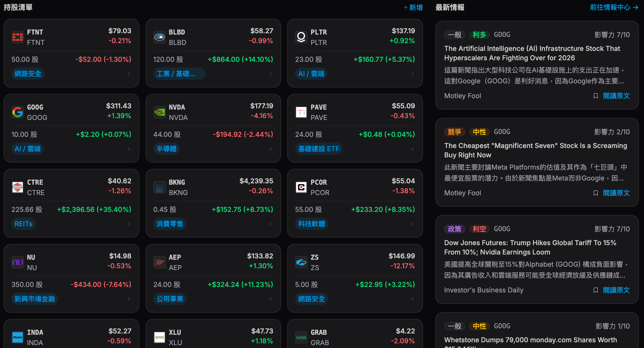Screen dimensions: 644x348
Task: Click the bookmark icon on the AI Infrastructure article
Action: click(x=595, y=96)
